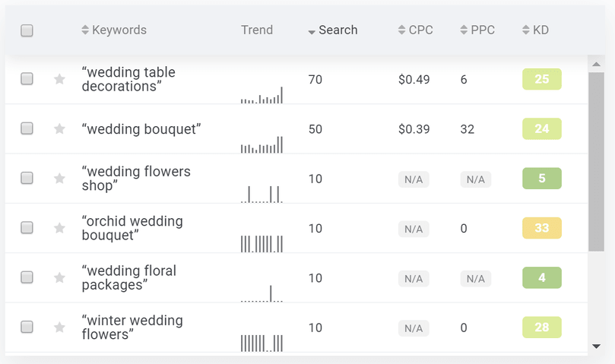Tick checkbox next to "winter wedding flowers"
The image size is (615, 364).
(27, 327)
